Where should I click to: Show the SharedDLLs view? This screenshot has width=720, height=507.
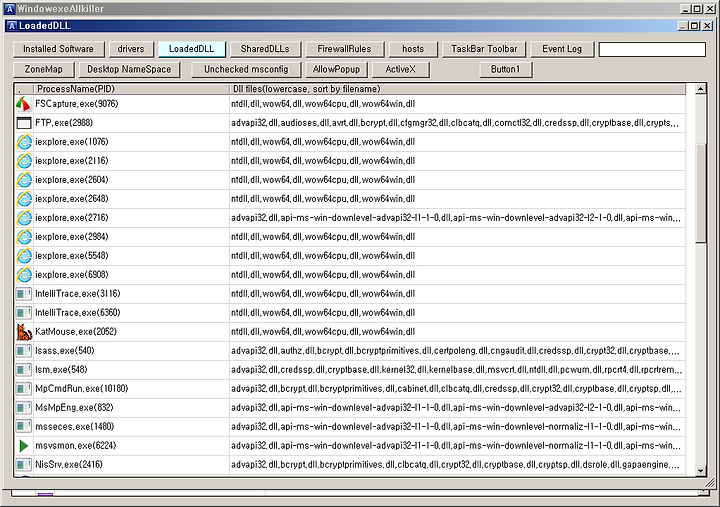coord(265,49)
